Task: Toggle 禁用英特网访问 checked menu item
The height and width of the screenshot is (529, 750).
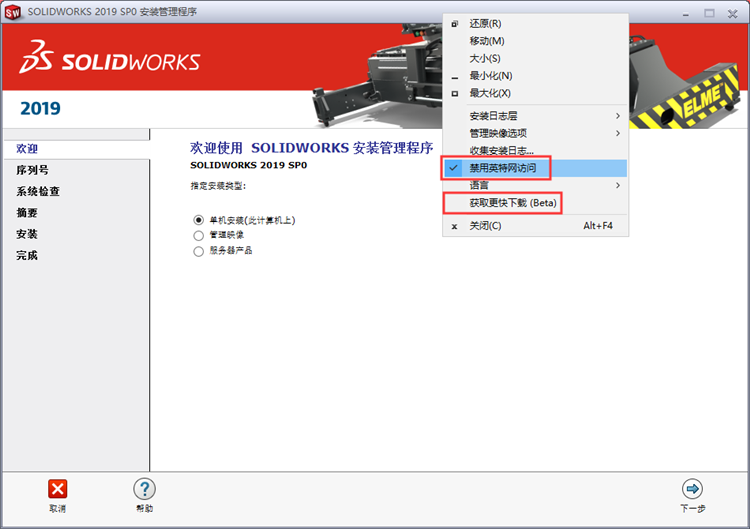Action: coord(535,168)
